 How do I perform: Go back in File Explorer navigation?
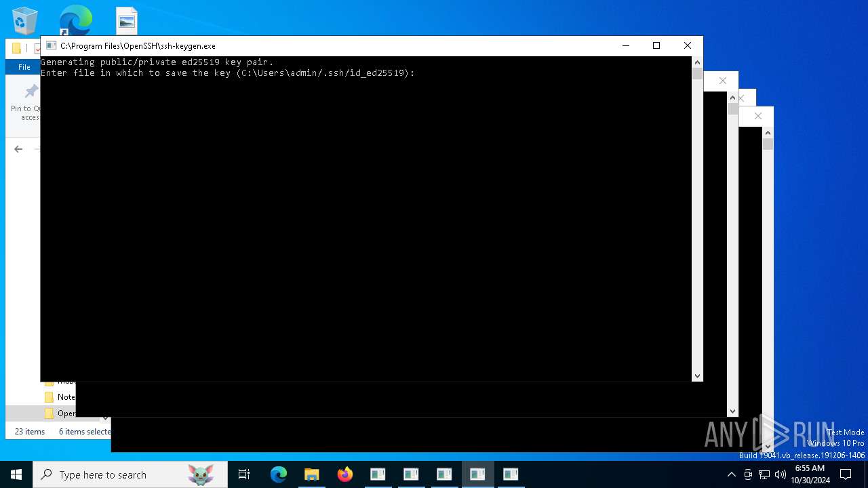click(18, 149)
